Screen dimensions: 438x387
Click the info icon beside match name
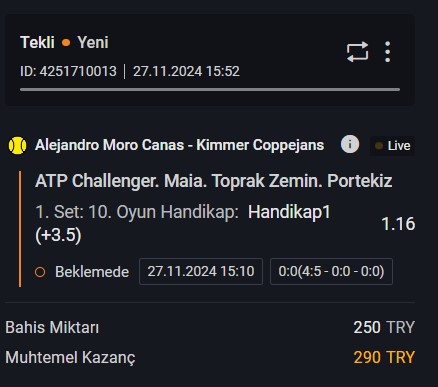(350, 144)
